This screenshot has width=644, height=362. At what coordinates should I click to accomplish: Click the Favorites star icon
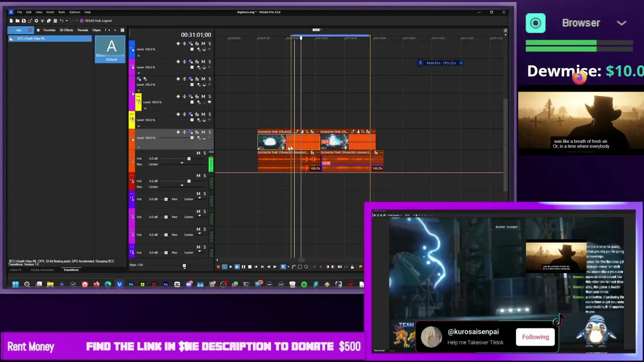pyautogui.click(x=38, y=30)
